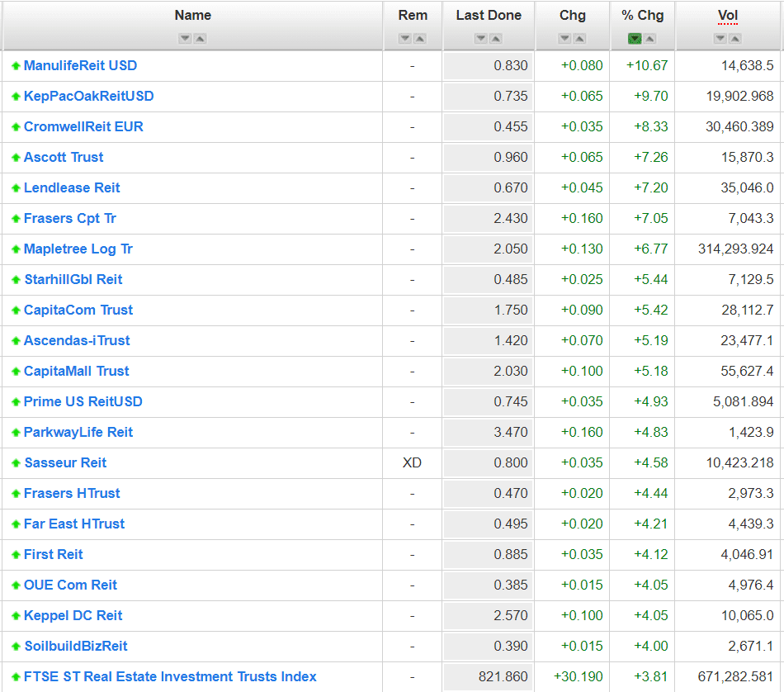Open Lendlease Reit stock link

[72, 187]
